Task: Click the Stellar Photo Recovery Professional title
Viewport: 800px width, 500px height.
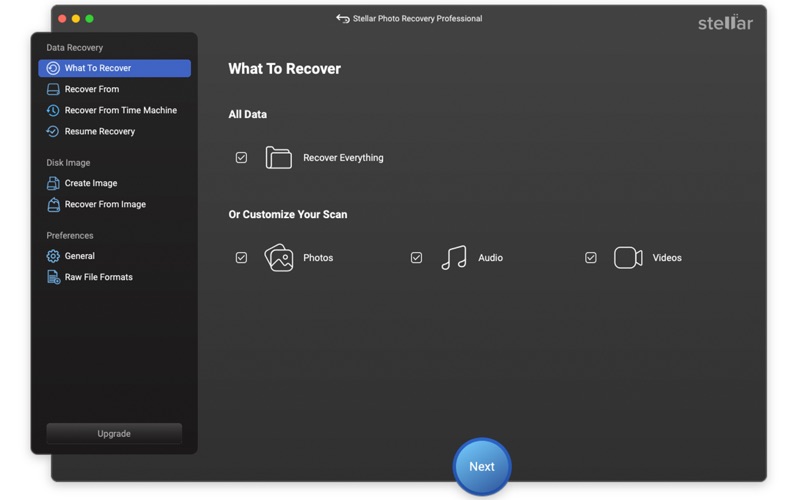Action: (417, 18)
